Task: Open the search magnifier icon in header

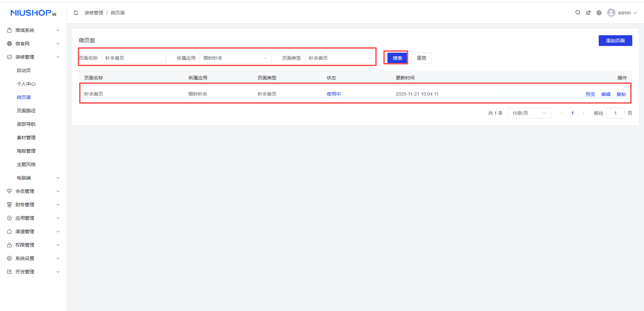Action: tap(578, 13)
